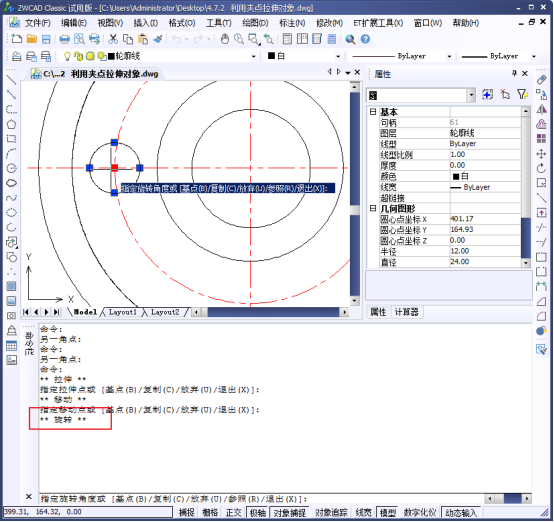Screen dimensions: 554x522
Task: Select the Polygon drawing tool
Action: coord(12,124)
